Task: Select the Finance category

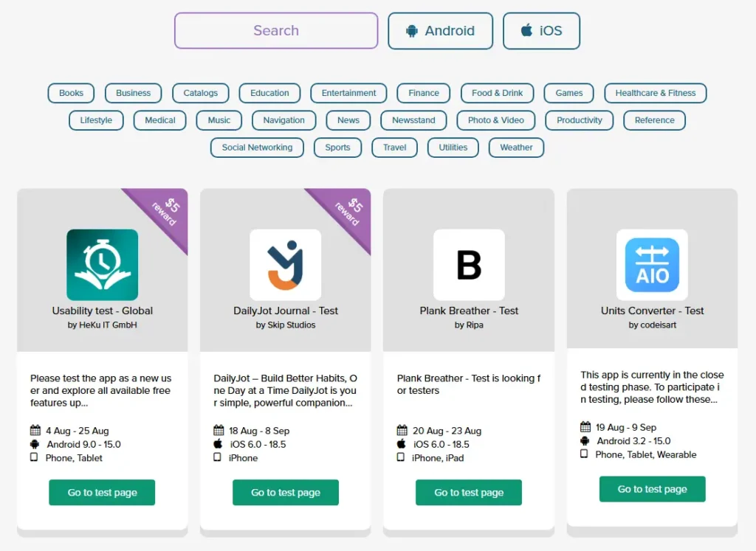Action: tap(424, 93)
